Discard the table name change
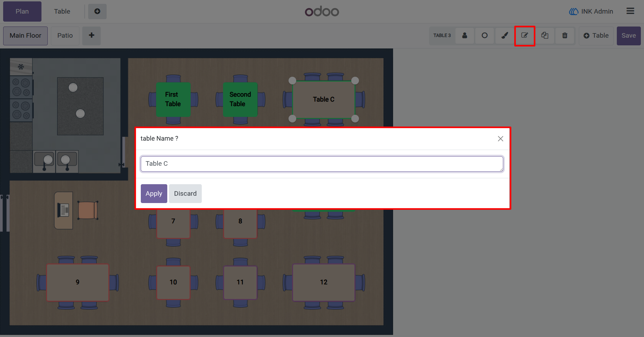Viewport: 644px width, 337px height. click(x=185, y=194)
